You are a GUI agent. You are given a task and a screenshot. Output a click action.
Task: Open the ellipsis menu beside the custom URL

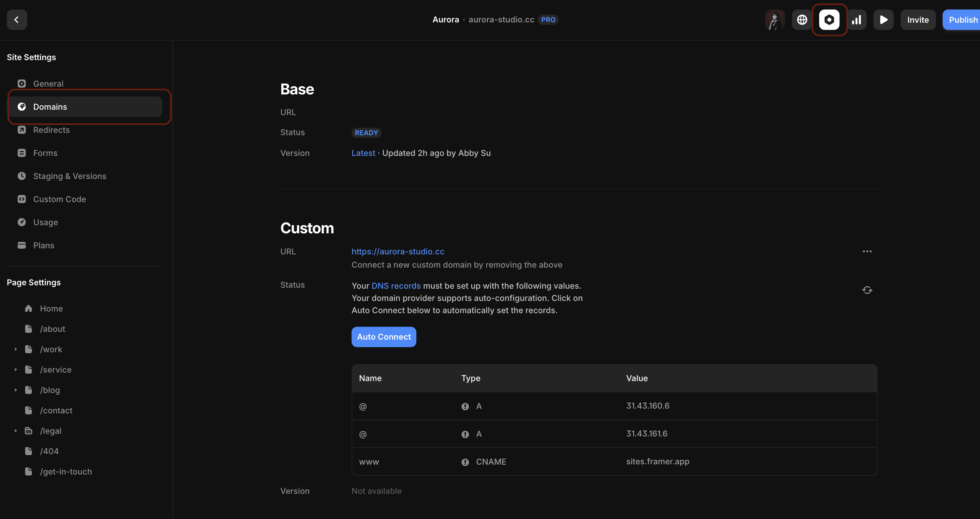coord(867,251)
